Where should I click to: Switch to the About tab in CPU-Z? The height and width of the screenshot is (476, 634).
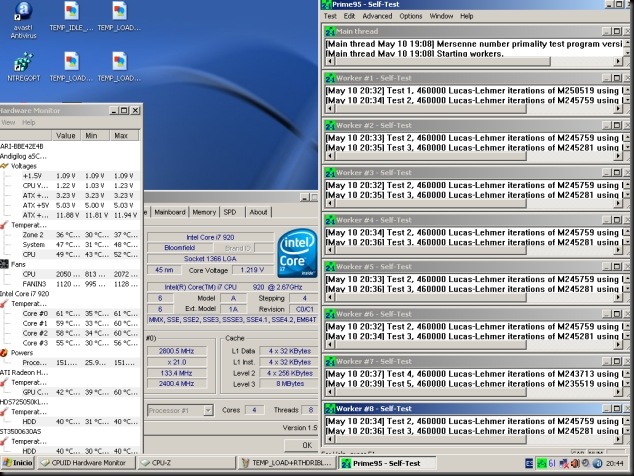258,212
